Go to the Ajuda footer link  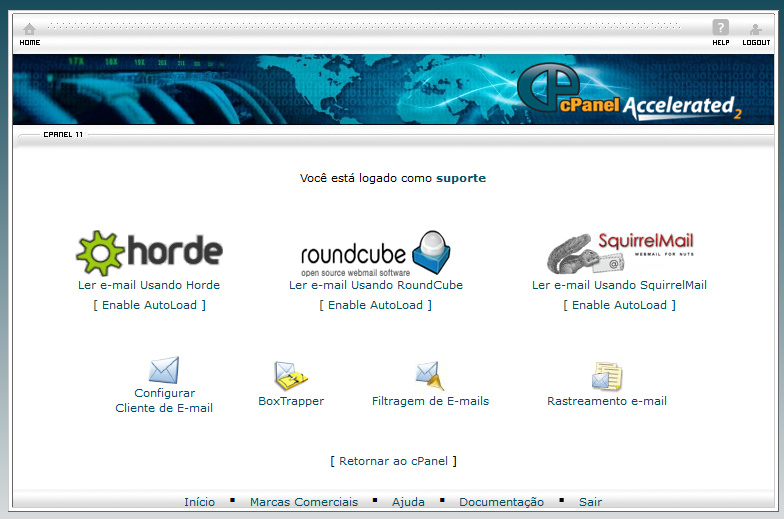click(408, 502)
